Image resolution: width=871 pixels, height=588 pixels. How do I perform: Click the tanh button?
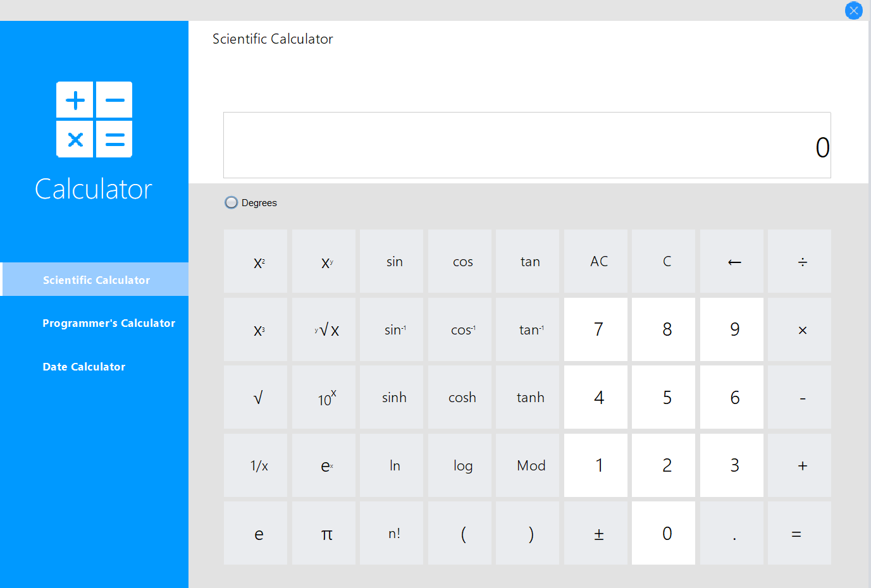(528, 397)
